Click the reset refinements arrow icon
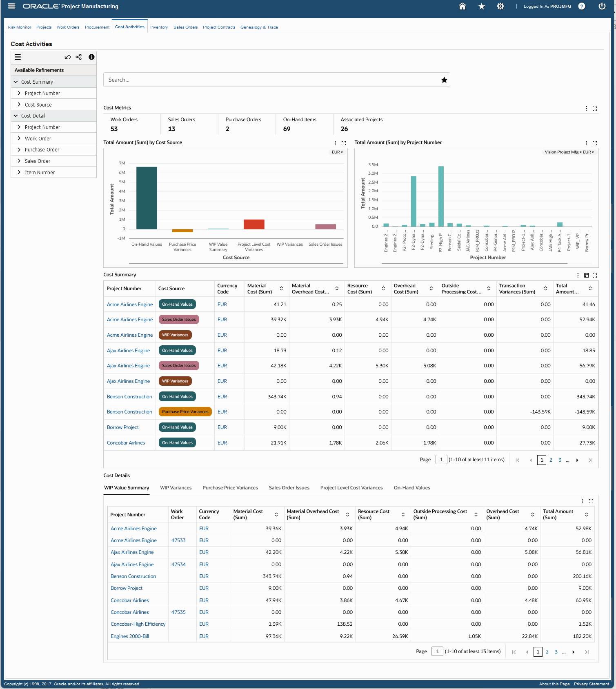Screen dimensions: 616x689 click(x=68, y=57)
